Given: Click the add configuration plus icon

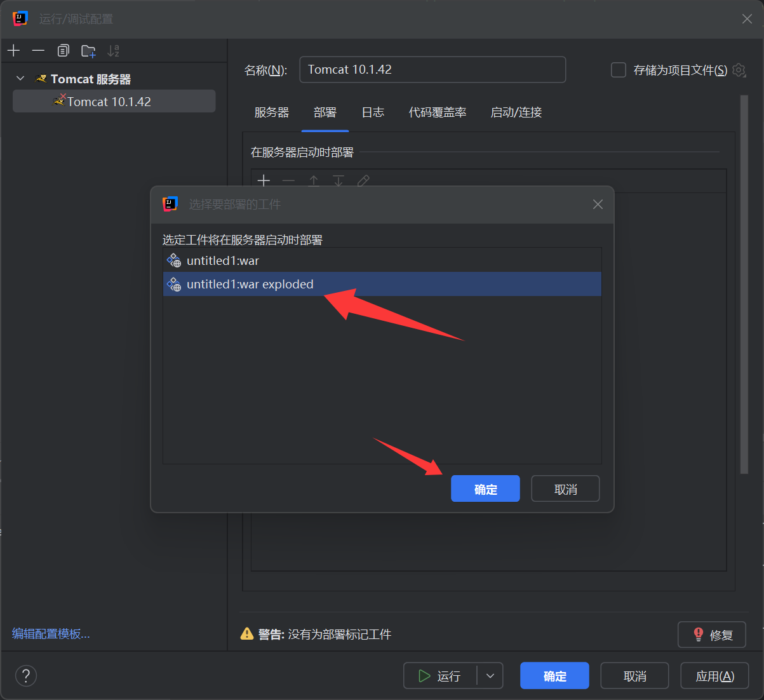Looking at the screenshot, I should tap(13, 50).
